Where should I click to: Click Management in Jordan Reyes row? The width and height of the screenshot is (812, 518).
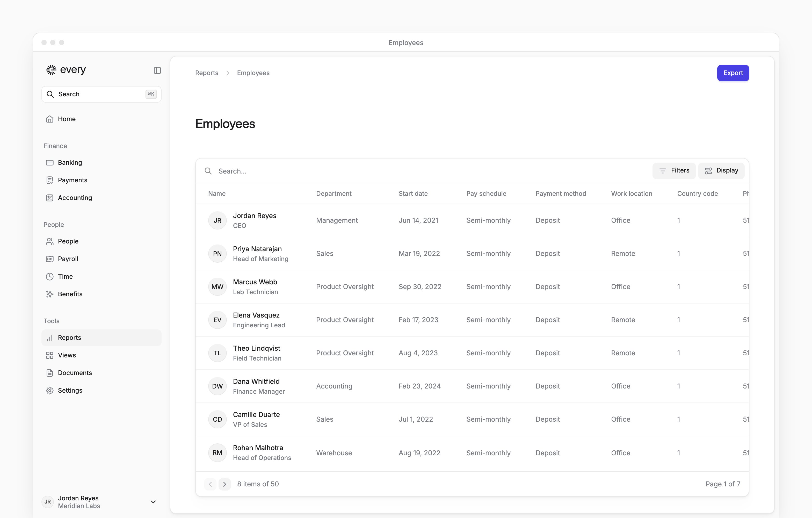click(x=337, y=220)
